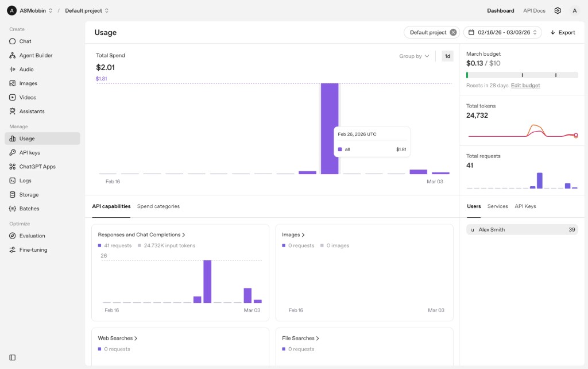Open the ASMobbin organization switcher
Viewport: 588px width, 369px height.
tap(36, 10)
